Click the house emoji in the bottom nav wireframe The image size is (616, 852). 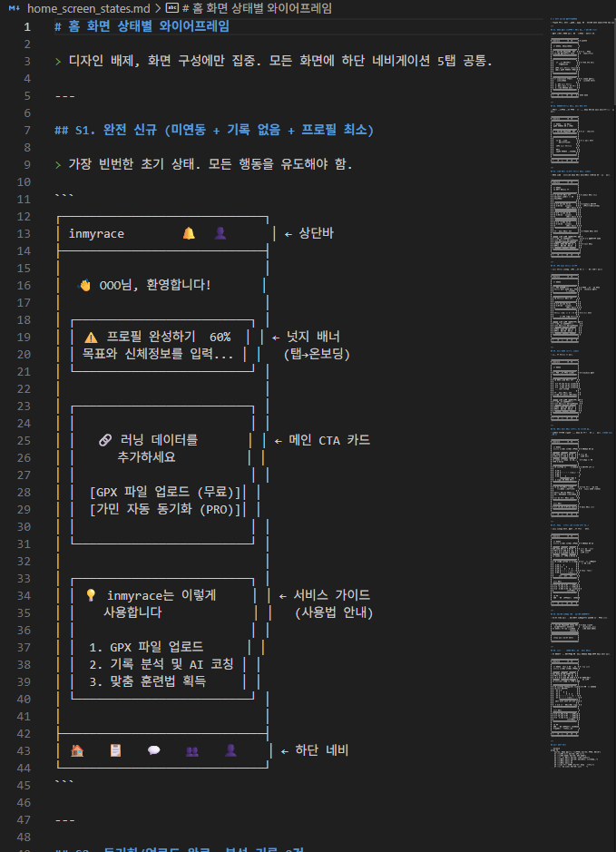click(x=77, y=750)
